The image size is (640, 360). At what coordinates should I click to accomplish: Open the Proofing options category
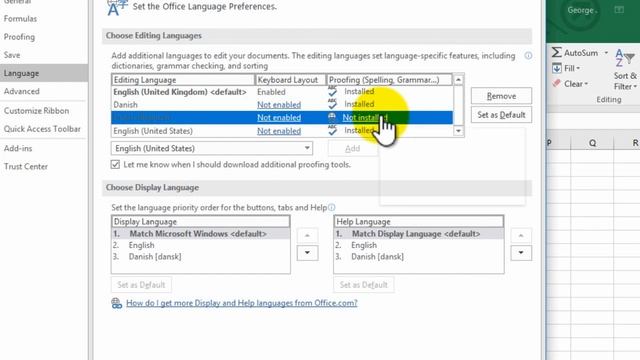(x=19, y=37)
